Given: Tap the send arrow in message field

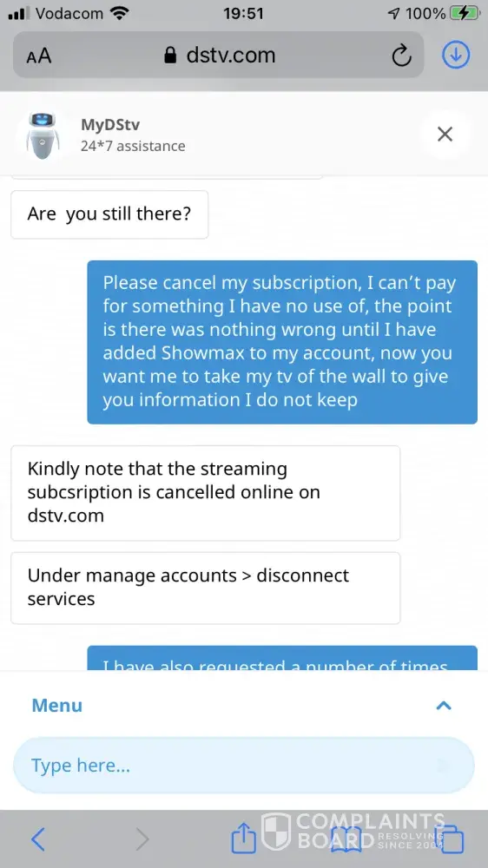Looking at the screenshot, I should tap(444, 766).
